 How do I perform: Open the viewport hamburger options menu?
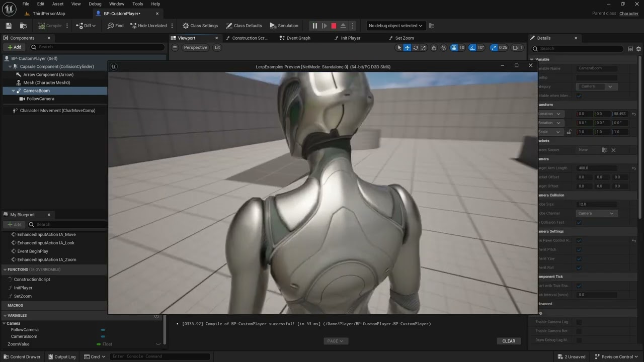pos(175,48)
